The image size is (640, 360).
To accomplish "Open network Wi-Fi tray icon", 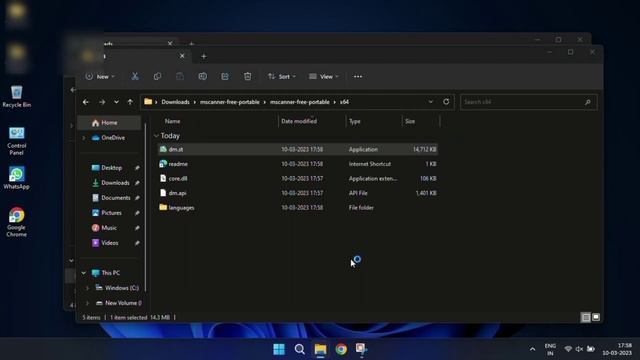I will [x=568, y=349].
